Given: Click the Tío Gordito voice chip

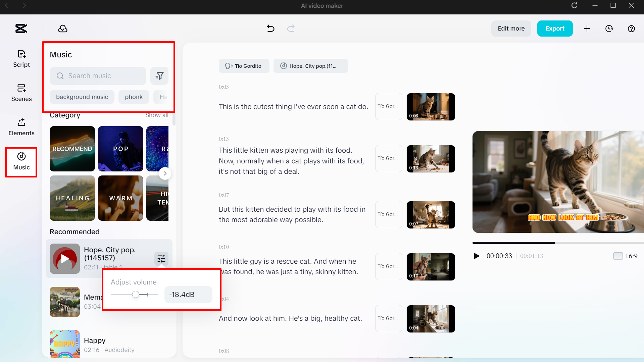Looking at the screenshot, I should click(x=244, y=66).
